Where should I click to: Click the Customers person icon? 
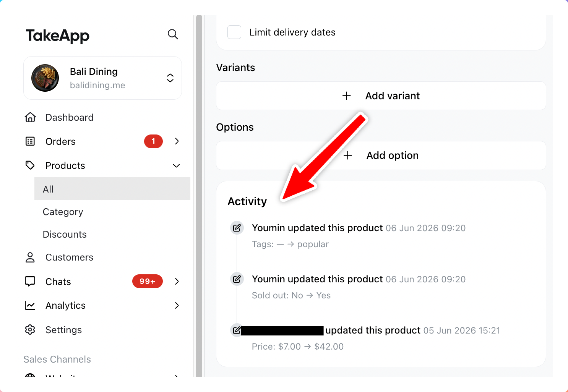pos(30,257)
